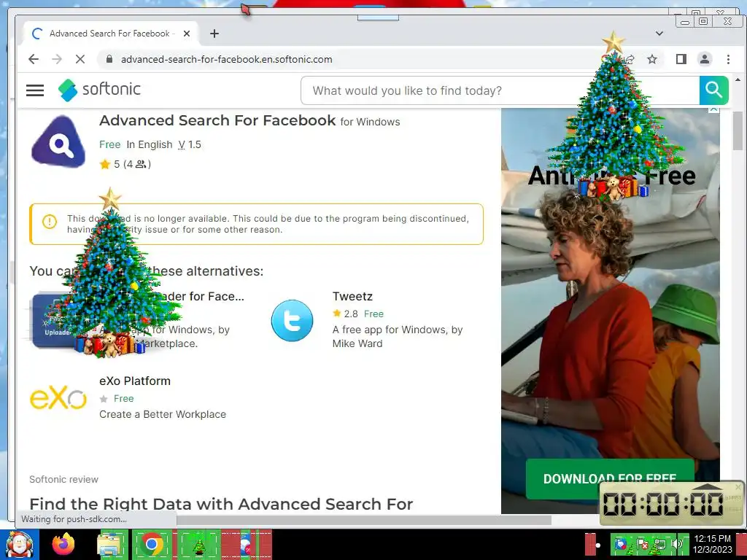Screen dimensions: 747x560
Task: Click the 'Free' label under the title
Action: click(109, 144)
